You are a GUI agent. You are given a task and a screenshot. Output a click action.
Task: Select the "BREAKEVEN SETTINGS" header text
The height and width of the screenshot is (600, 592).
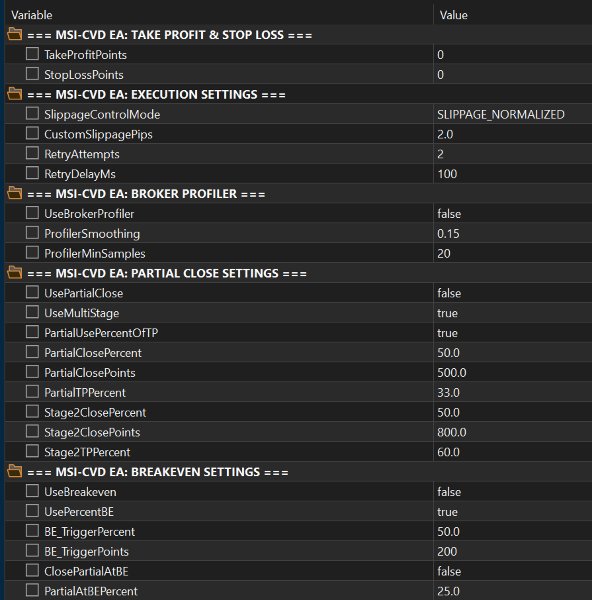click(196, 472)
